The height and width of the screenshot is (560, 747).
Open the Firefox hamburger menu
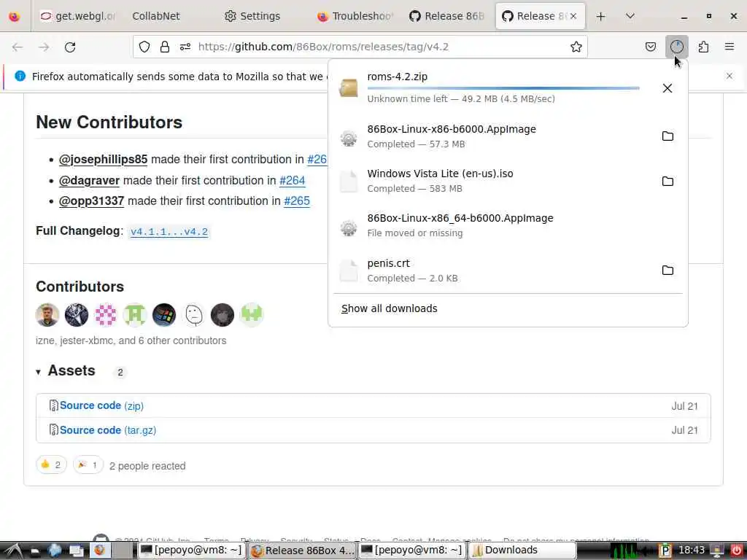(729, 47)
